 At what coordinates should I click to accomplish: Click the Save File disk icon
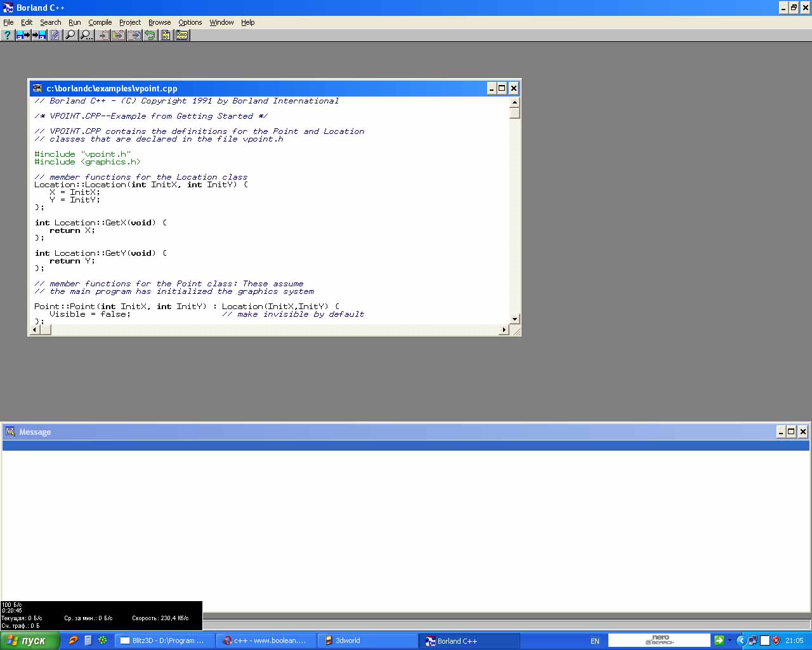[39, 36]
